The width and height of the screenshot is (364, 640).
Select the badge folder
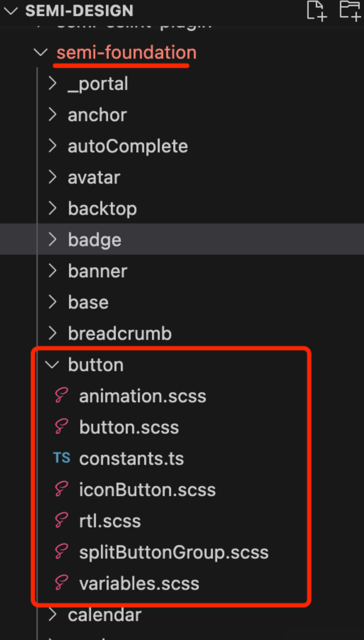[x=95, y=240]
